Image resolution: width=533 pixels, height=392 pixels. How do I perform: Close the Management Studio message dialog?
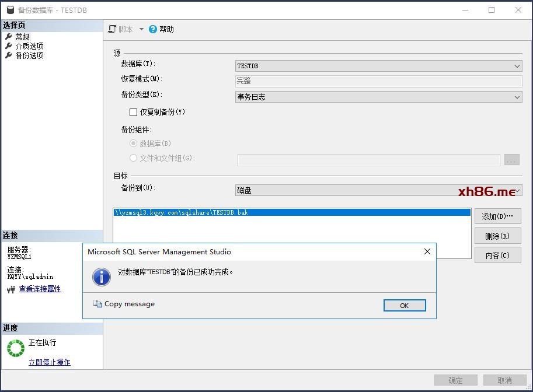tap(427, 251)
